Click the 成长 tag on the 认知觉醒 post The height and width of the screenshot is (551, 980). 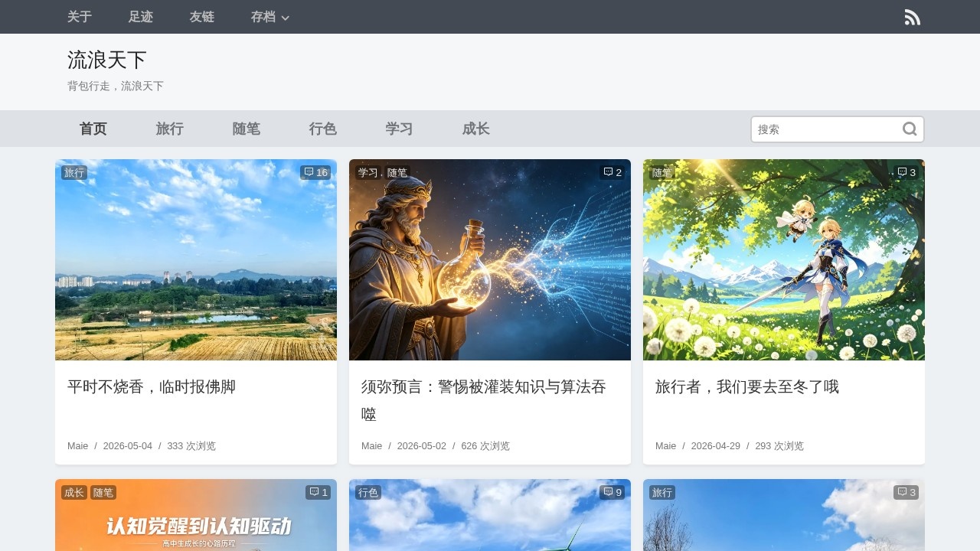74,493
